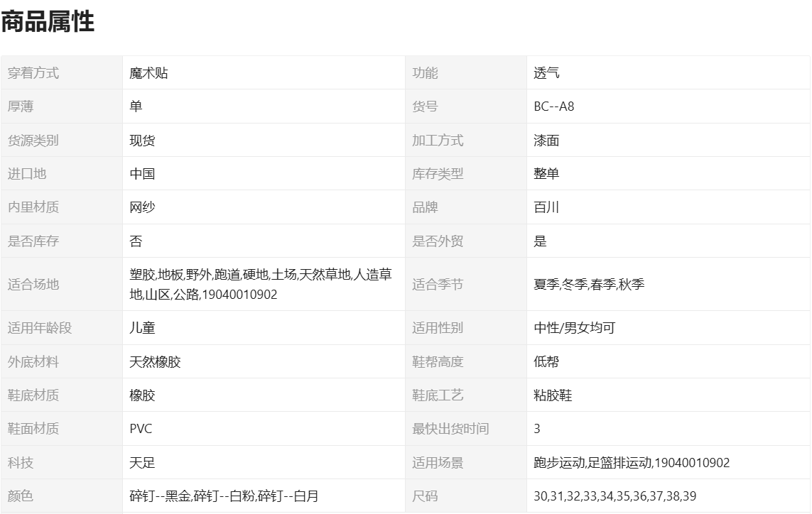Screen dimensions: 812x514
Task: Click the 低帮 shoe height value
Action: click(546, 362)
